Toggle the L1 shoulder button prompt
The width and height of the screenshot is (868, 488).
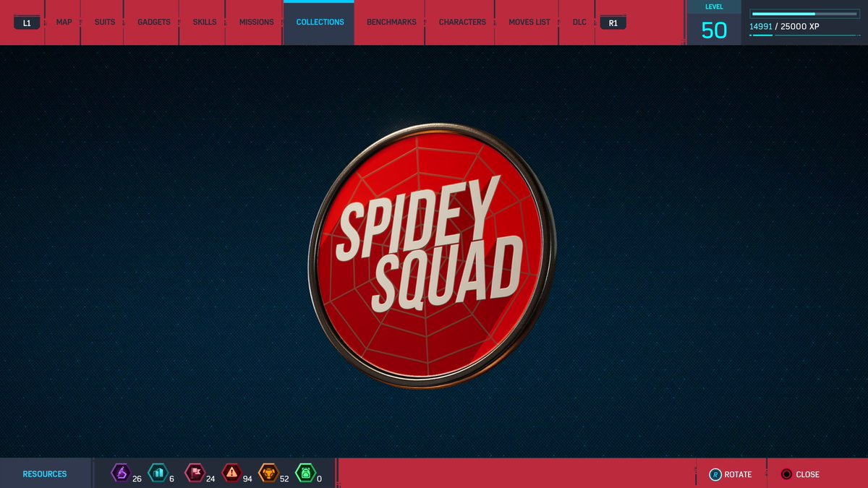[26, 22]
